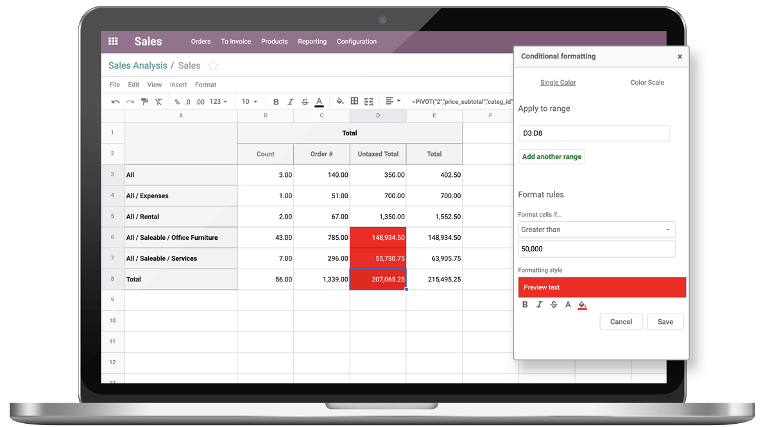Click the 'Add another range' button
This screenshot has height=427, width=770.
tap(551, 157)
